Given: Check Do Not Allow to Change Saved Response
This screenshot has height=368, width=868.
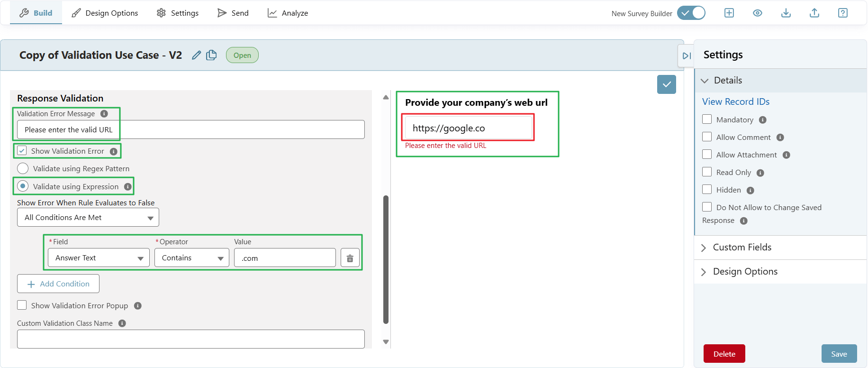Looking at the screenshot, I should tap(707, 207).
